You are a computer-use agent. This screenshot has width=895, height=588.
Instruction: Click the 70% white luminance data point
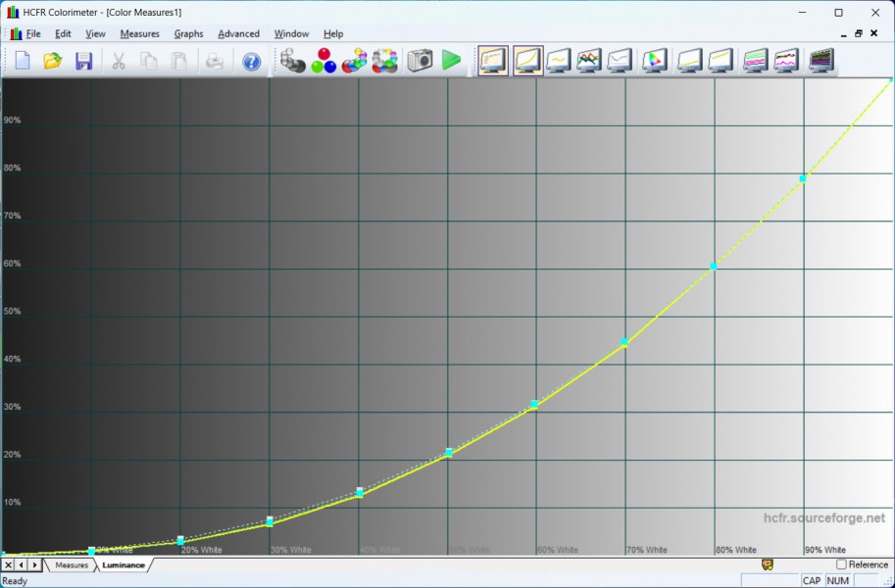click(624, 343)
